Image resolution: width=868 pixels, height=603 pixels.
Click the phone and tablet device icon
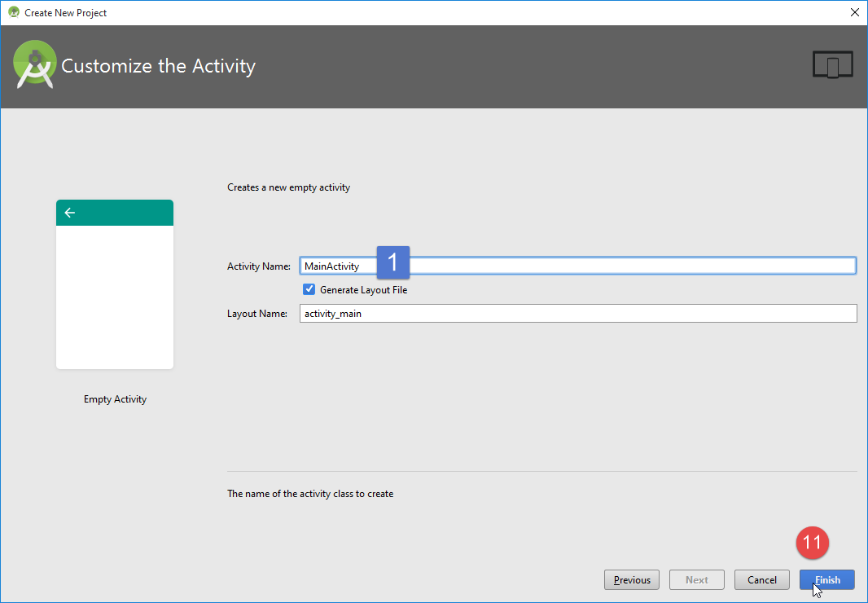coord(832,65)
